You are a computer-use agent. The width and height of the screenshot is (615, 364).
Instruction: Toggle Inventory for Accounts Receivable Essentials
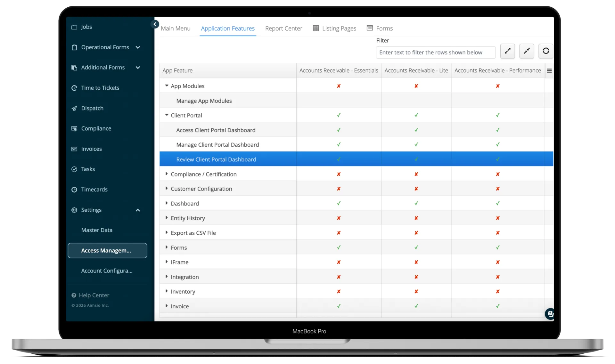pyautogui.click(x=339, y=291)
